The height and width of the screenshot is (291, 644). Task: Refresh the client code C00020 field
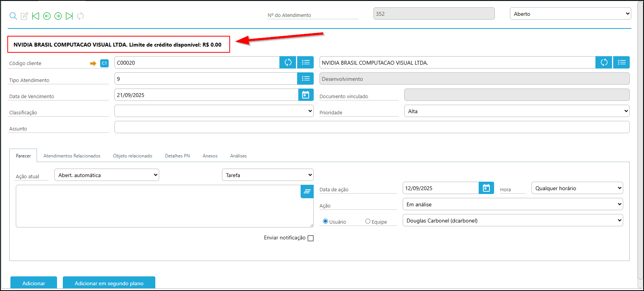click(x=288, y=62)
